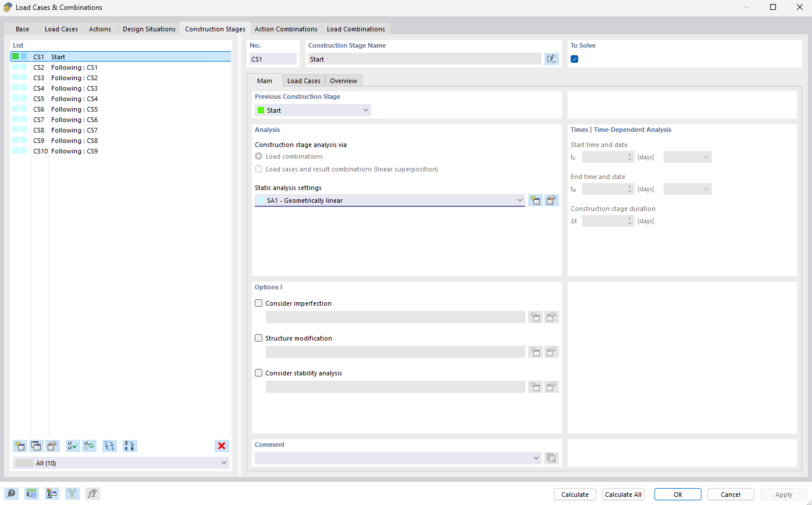The height and width of the screenshot is (505, 812).
Task: Enable the Consider imperfection checkbox
Action: point(258,303)
